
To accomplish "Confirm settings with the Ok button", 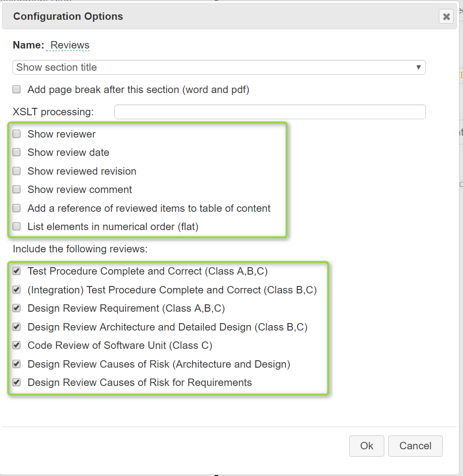I will click(367, 446).
